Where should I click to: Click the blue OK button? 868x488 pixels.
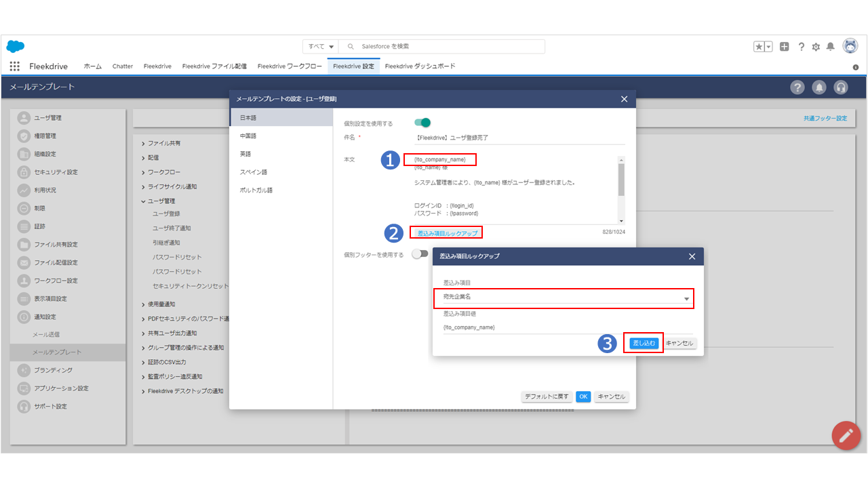[x=583, y=396]
